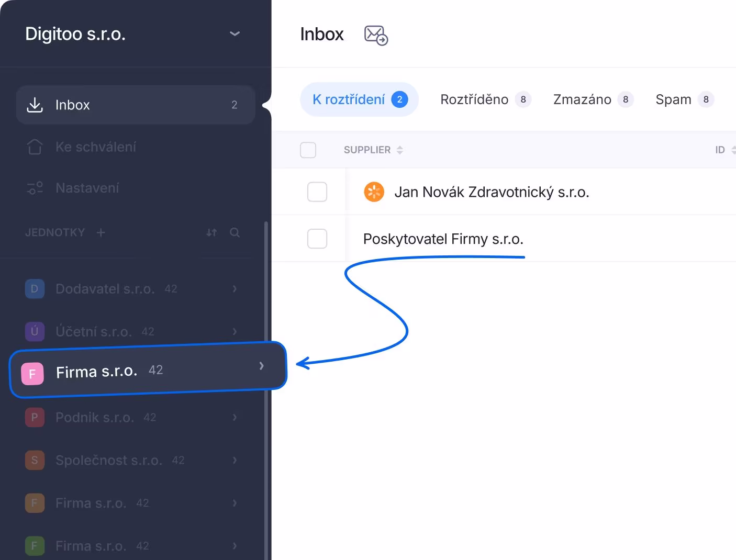Click the sort arrows icon in Jednotky header

coord(211,232)
